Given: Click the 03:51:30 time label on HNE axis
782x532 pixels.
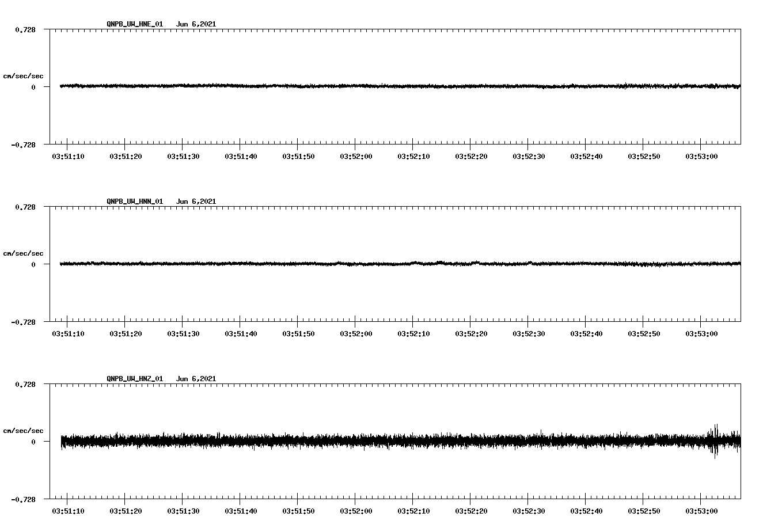Looking at the screenshot, I should 183,157.
